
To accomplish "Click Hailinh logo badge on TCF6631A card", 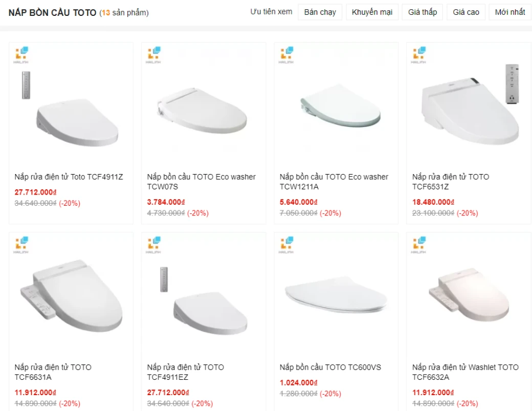I will click(21, 245).
